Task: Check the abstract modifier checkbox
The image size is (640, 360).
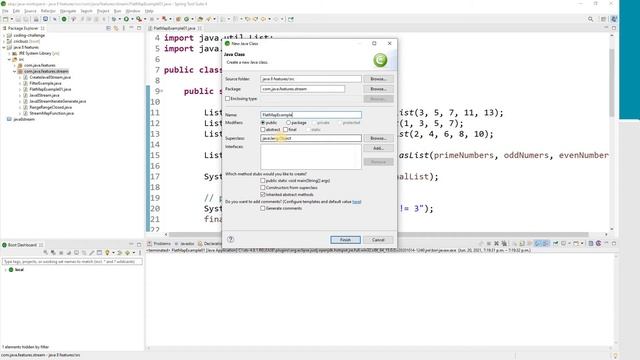Action: pos(263,129)
